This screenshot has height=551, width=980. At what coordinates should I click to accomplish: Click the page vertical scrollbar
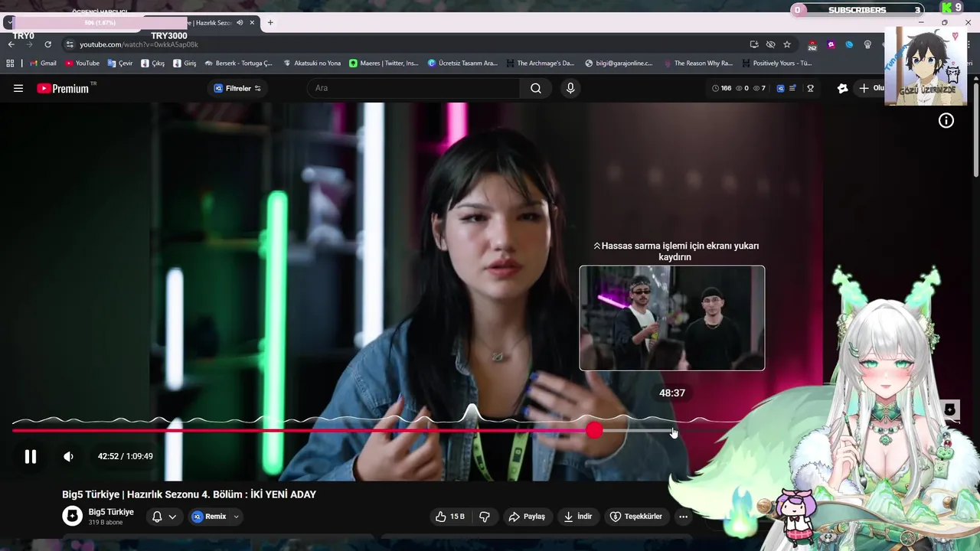click(x=975, y=130)
